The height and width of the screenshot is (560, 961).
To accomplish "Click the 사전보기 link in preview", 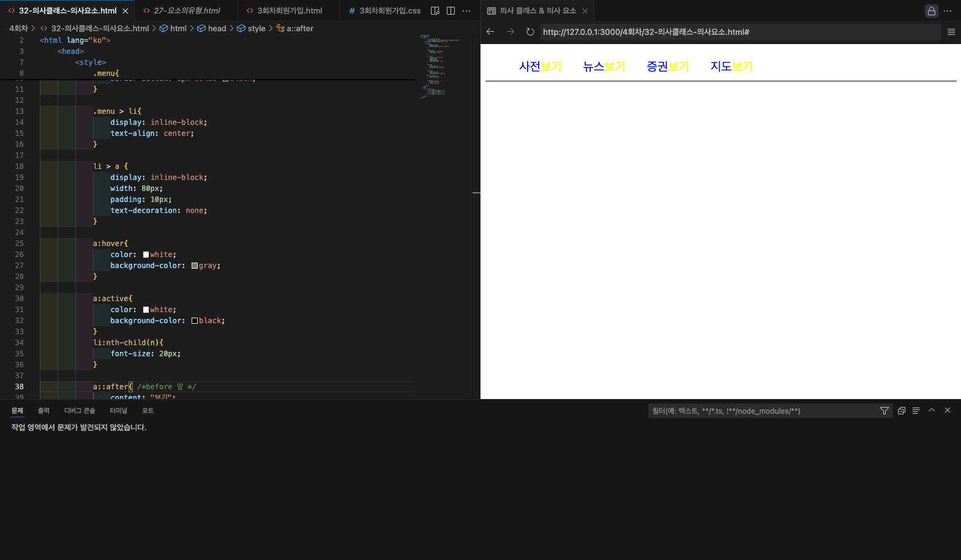I will 540,66.
